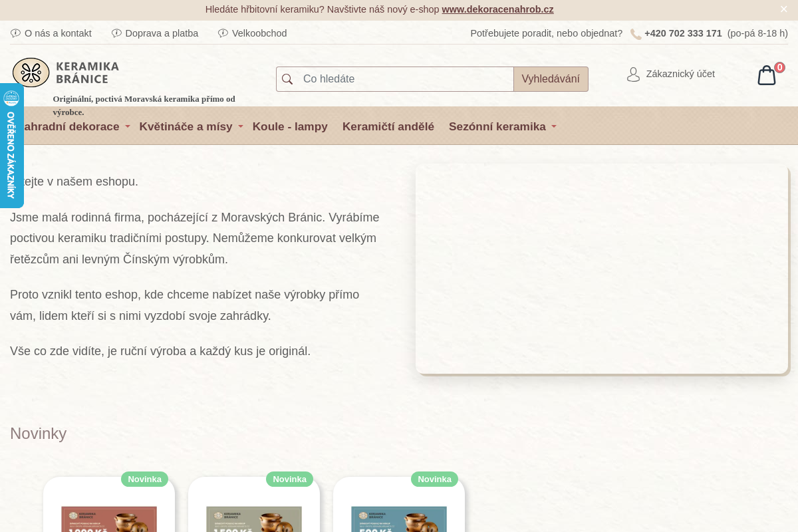Open the shopping cart bag icon
The height and width of the screenshot is (532, 798).
click(767, 75)
